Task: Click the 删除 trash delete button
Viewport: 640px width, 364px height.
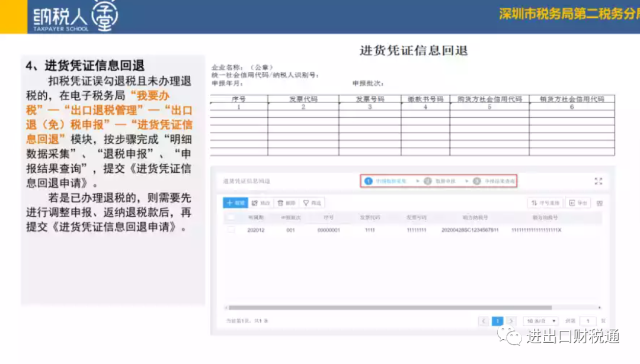Action: coord(287,202)
